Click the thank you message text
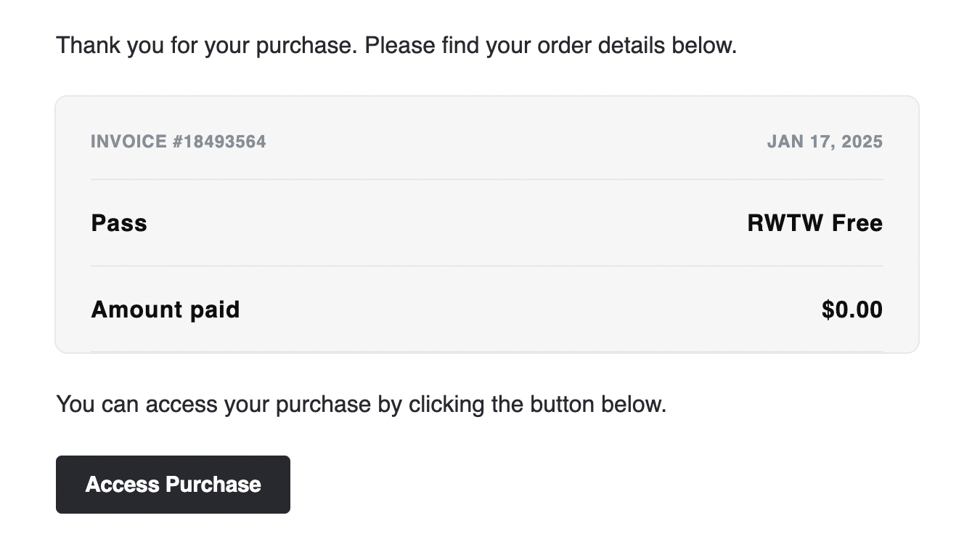Image resolution: width=980 pixels, height=542 pixels. [397, 45]
